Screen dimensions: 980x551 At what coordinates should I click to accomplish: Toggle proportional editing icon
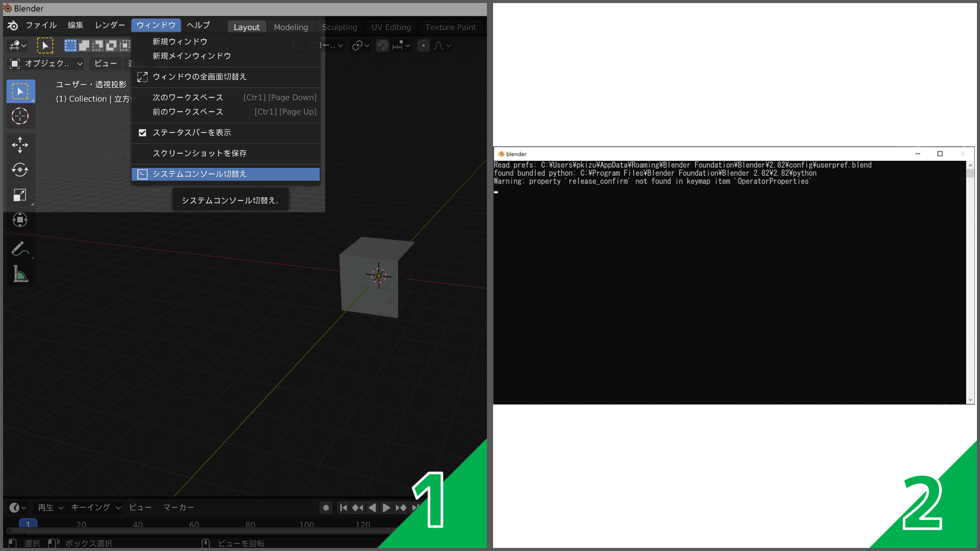point(423,45)
